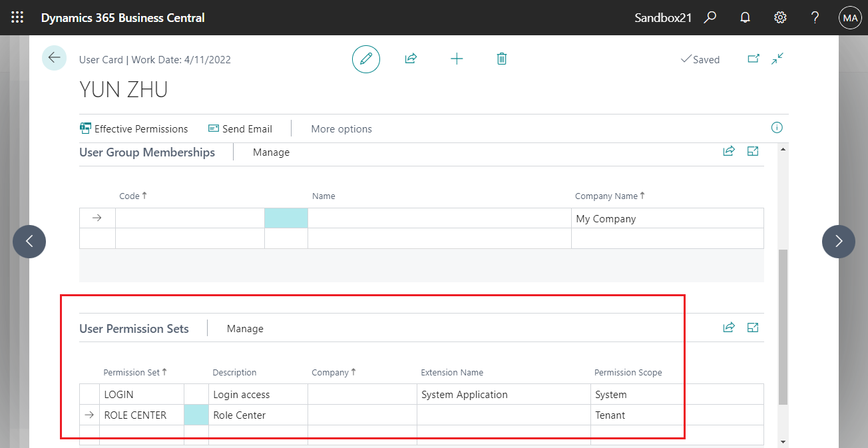
Task: Go to previous record with left chevron
Action: pos(29,241)
